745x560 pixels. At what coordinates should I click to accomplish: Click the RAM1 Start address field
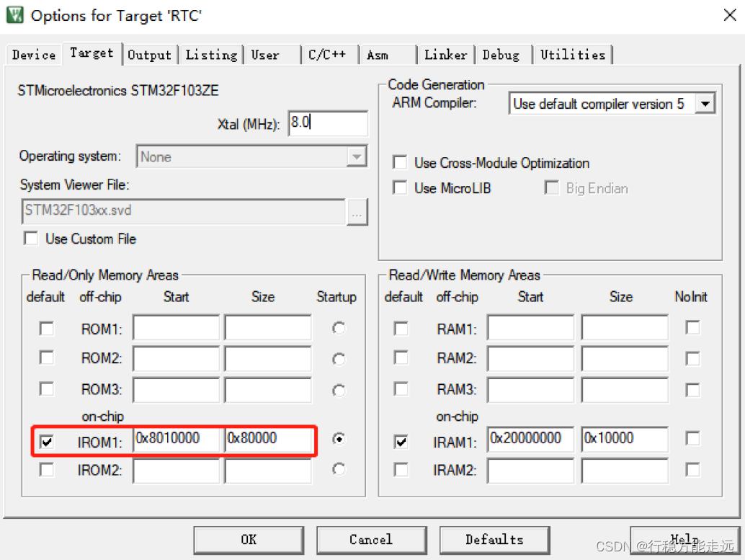pyautogui.click(x=530, y=327)
